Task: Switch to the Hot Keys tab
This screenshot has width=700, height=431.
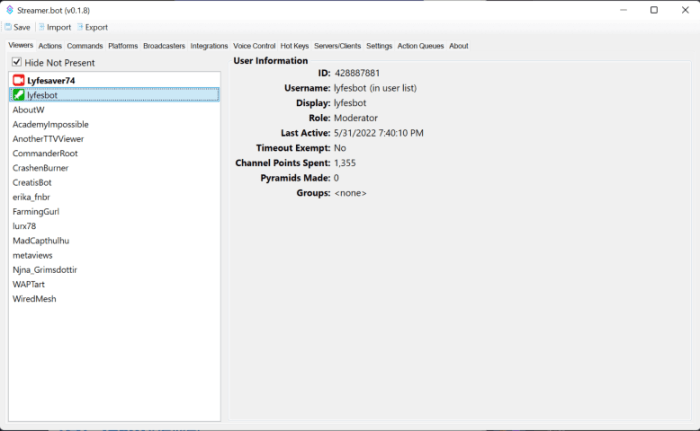Action: [294, 46]
